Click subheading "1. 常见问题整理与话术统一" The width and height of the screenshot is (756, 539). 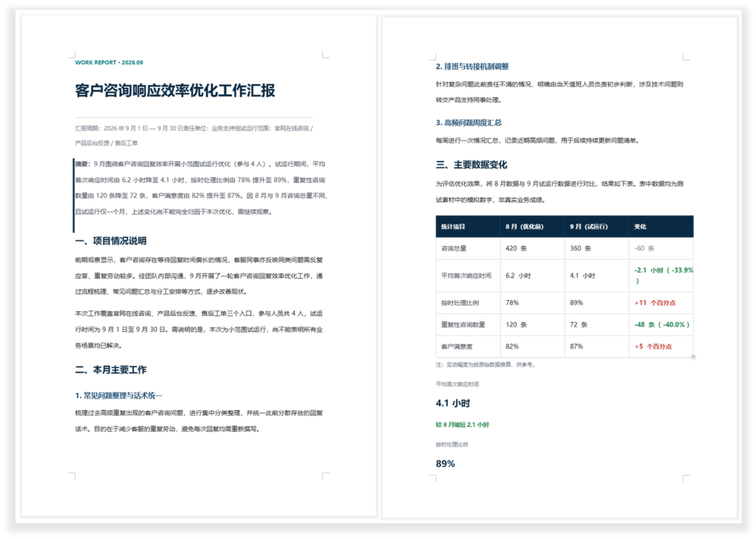118,395
